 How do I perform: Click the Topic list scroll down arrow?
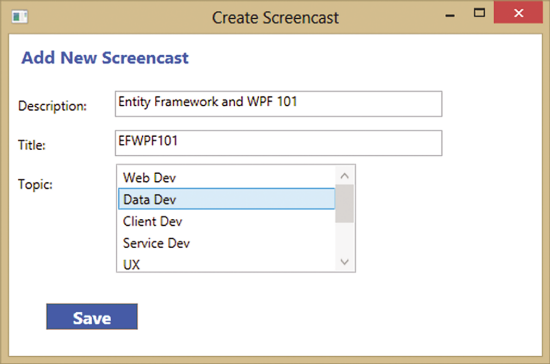pyautogui.click(x=344, y=262)
